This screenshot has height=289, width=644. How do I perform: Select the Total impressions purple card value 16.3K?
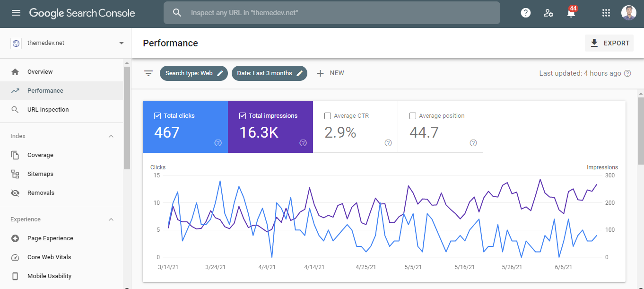[x=259, y=132]
